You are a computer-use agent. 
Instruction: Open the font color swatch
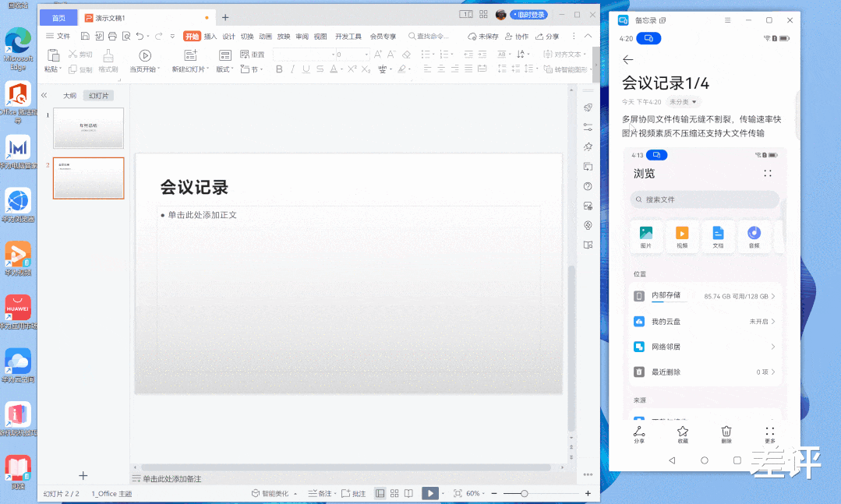point(332,69)
